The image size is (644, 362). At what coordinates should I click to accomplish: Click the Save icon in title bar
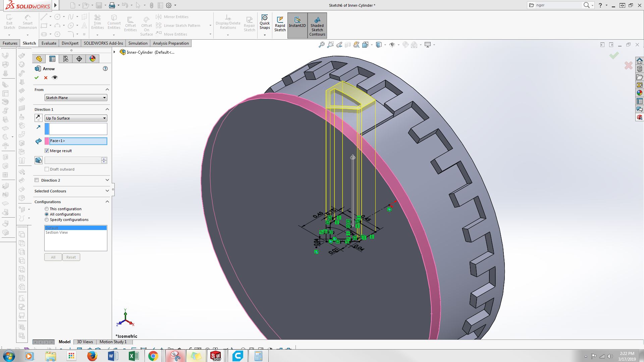pos(99,5)
